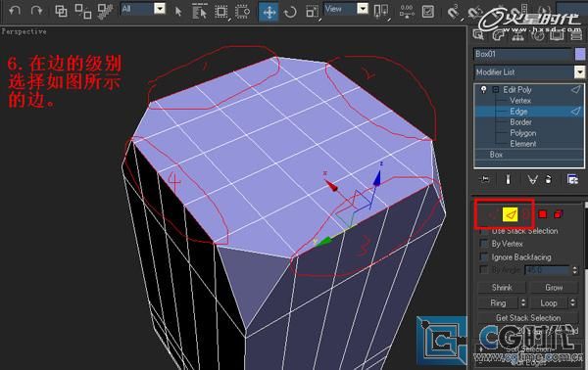Click the Select Object arrow tool
Viewport: 588px width, 370px height.
click(178, 12)
